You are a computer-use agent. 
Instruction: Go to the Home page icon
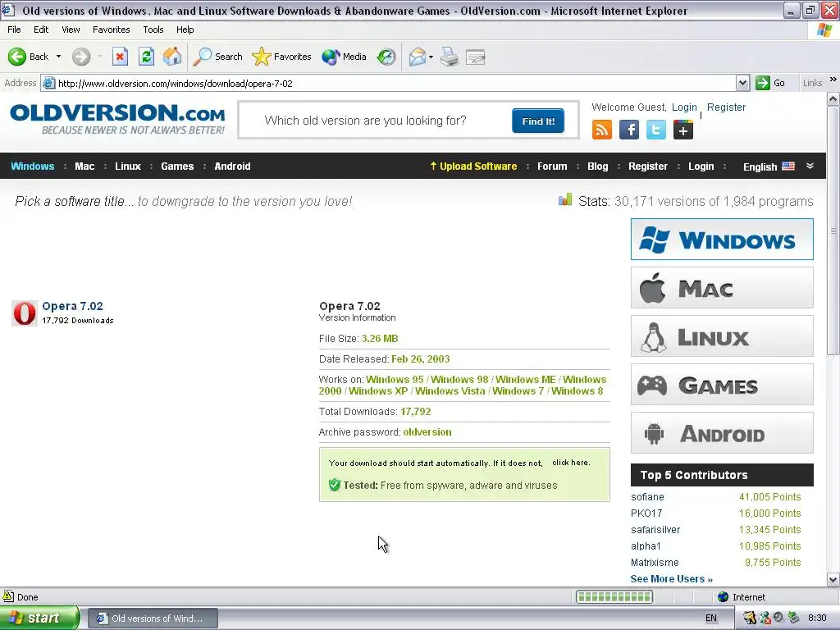click(x=172, y=57)
